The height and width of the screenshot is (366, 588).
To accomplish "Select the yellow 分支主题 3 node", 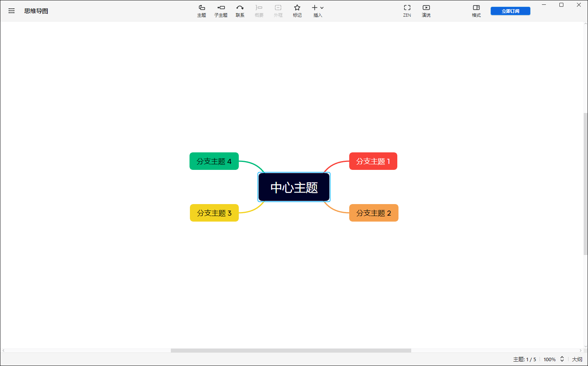I will [214, 213].
